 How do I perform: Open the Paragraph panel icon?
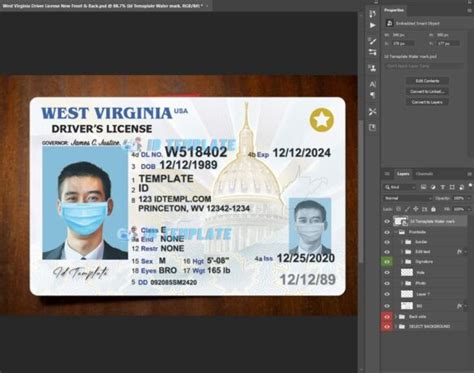373,95
